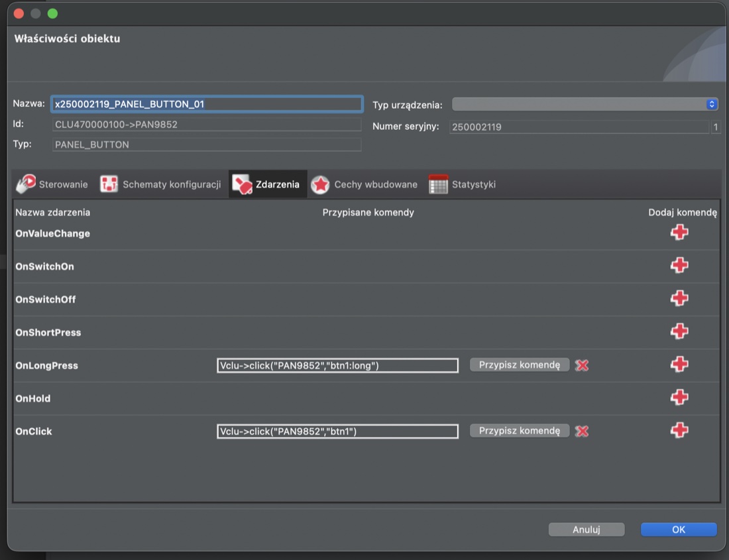Click the Schematy konfiguracji tab icon
This screenshot has height=560, width=729.
[x=109, y=184]
